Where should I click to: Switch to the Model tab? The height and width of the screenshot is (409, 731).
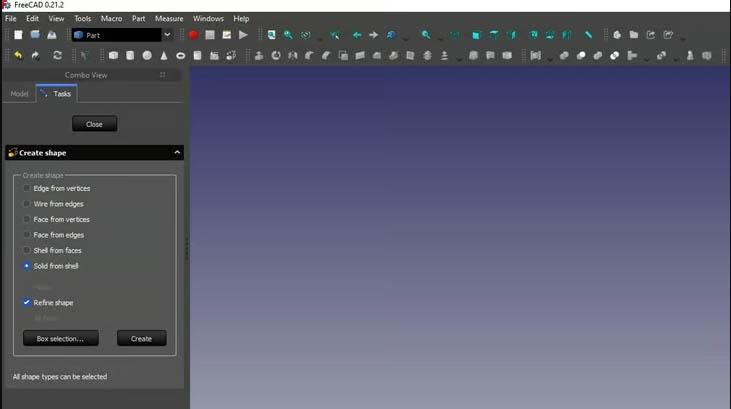19,94
